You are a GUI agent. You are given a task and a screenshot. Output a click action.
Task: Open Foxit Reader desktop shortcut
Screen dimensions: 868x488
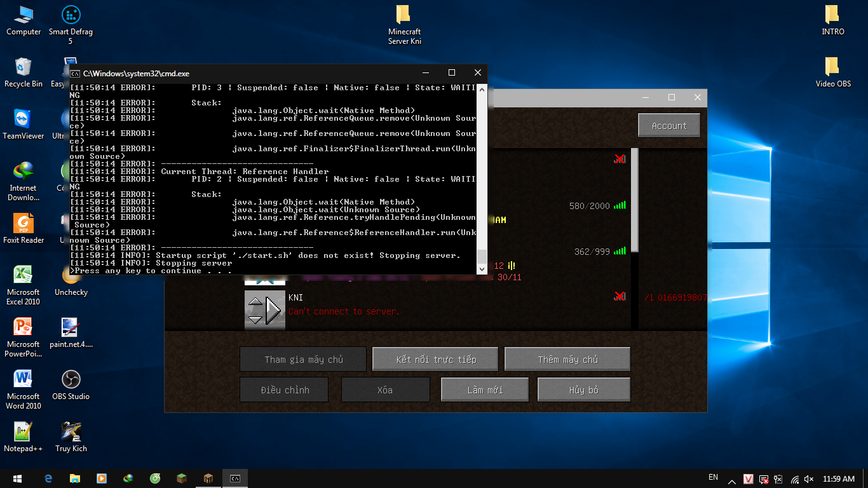coord(24,229)
